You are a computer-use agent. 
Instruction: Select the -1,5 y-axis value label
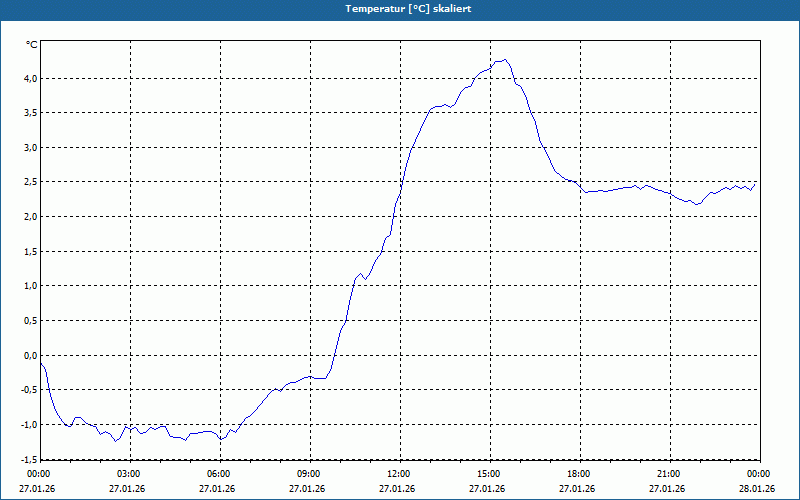click(29, 459)
